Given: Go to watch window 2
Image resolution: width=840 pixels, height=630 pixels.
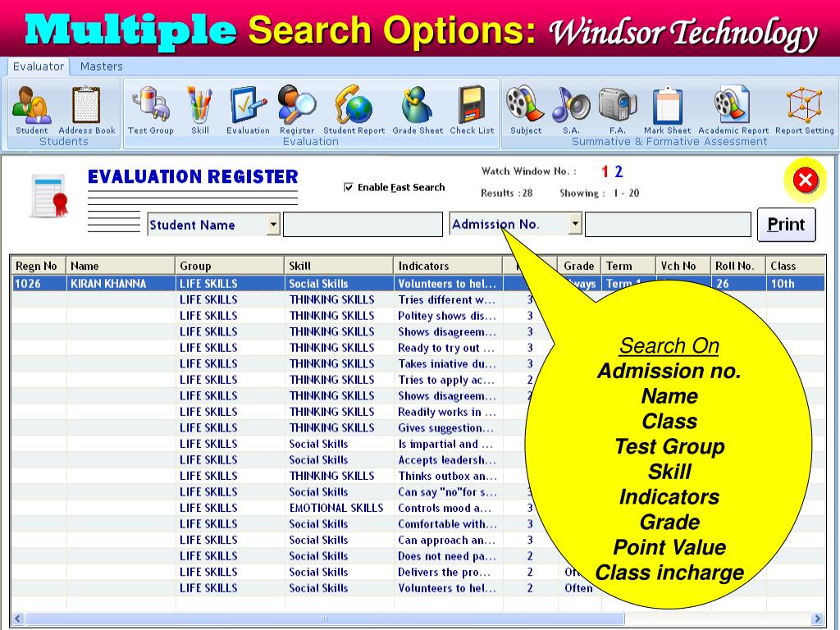Looking at the screenshot, I should click(x=619, y=171).
